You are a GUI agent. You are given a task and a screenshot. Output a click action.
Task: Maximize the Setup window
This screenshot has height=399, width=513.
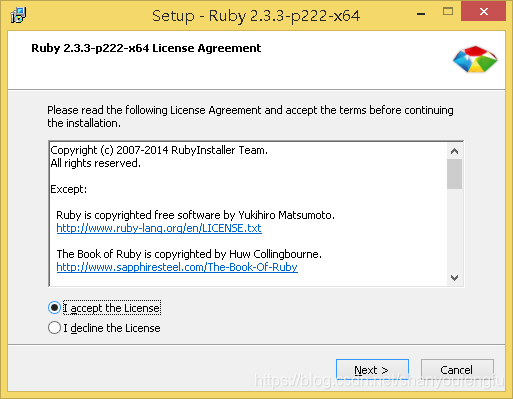pos(448,12)
